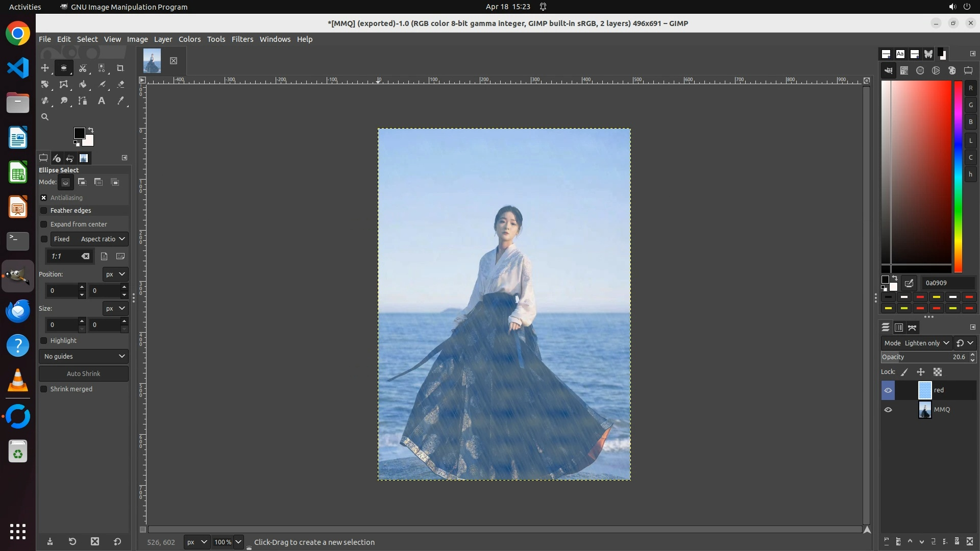Image resolution: width=980 pixels, height=551 pixels.
Task: Enable the Feather edges checkbox
Action: coord(44,210)
